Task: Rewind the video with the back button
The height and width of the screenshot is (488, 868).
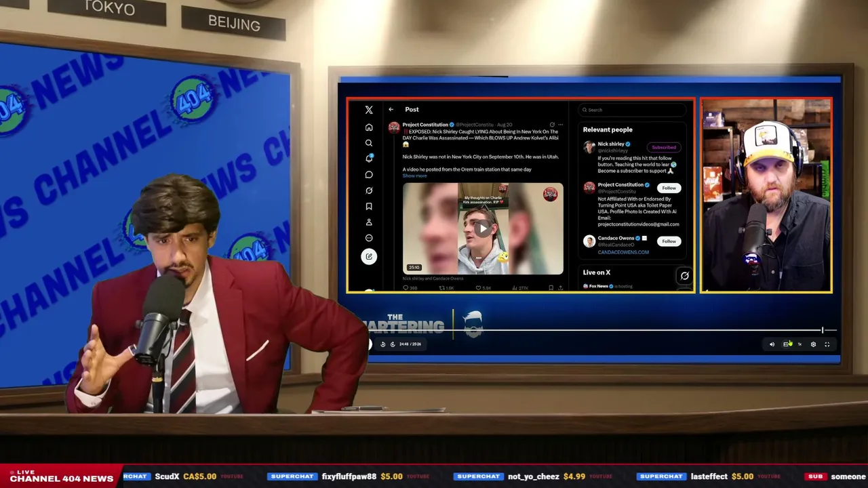Action: click(382, 344)
